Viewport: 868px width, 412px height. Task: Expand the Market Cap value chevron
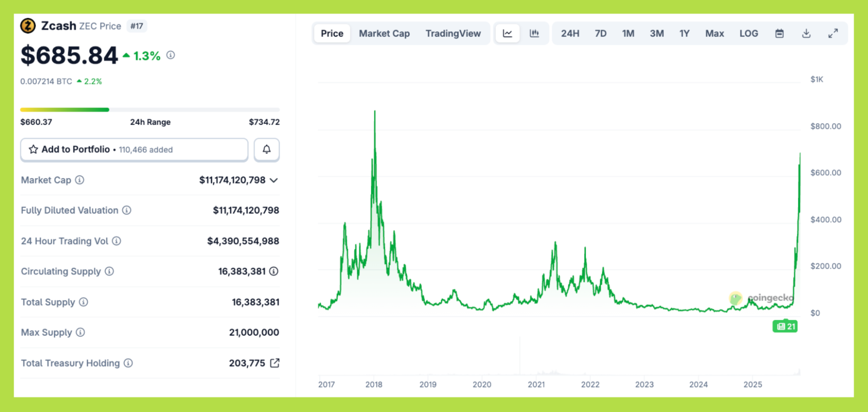point(274,180)
